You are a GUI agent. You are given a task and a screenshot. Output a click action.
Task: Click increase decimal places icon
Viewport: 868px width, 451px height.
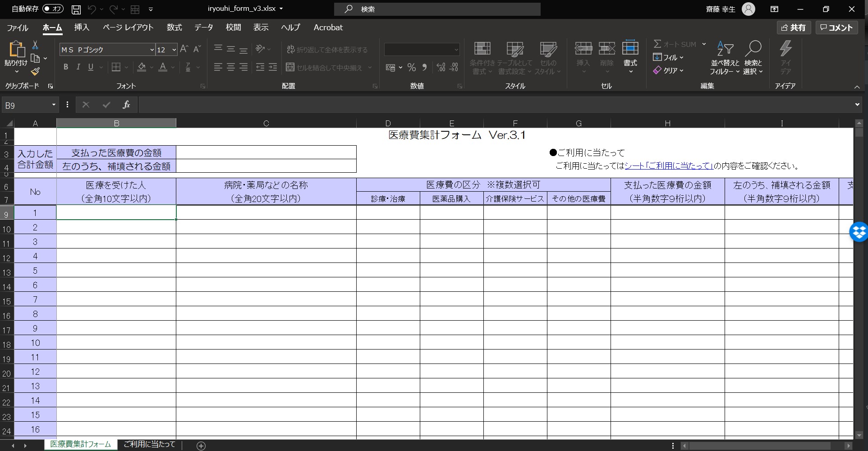441,67
